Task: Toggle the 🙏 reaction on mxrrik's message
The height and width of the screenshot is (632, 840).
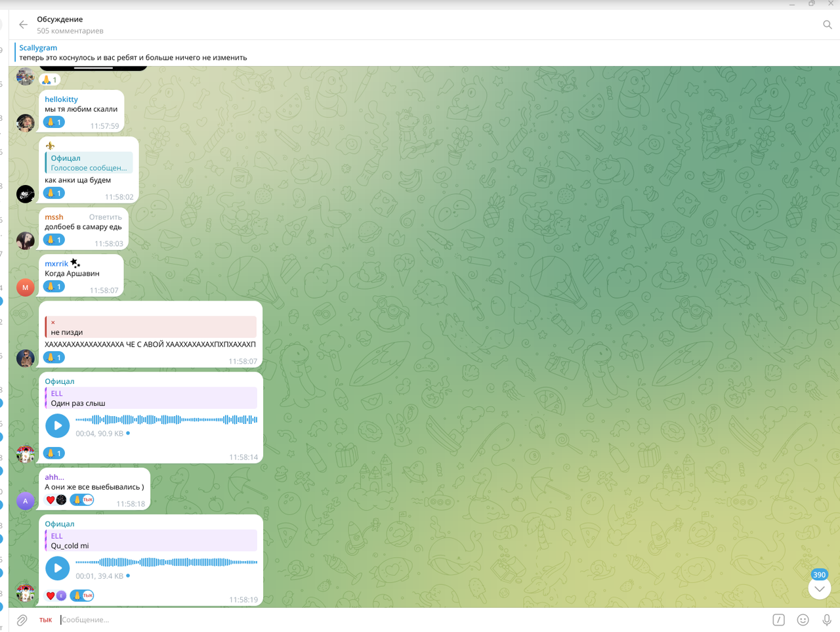Action: pos(54,287)
